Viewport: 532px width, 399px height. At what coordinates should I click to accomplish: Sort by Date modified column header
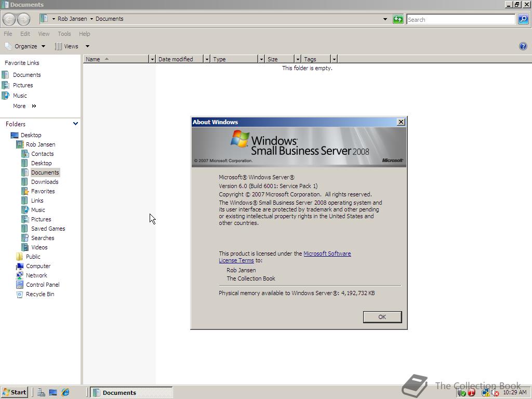coord(179,59)
